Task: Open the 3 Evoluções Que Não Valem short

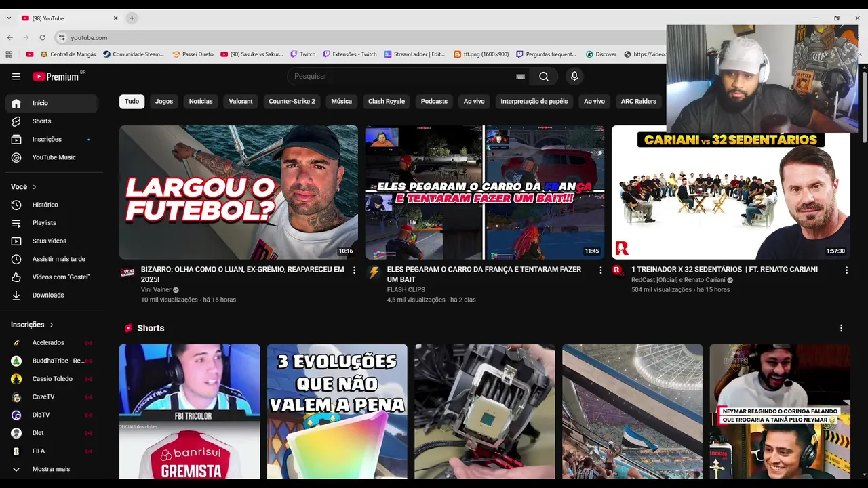Action: (337, 412)
